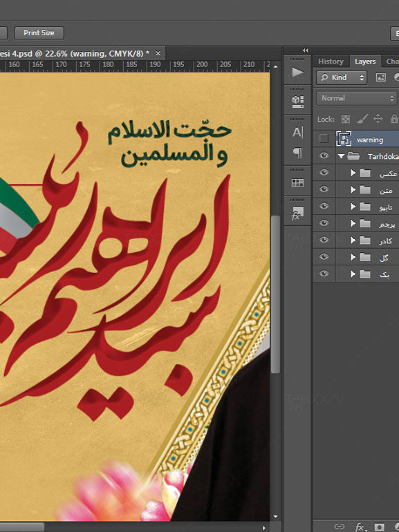Switch to the History tab
Screen dimensions: 399x532
331,61
